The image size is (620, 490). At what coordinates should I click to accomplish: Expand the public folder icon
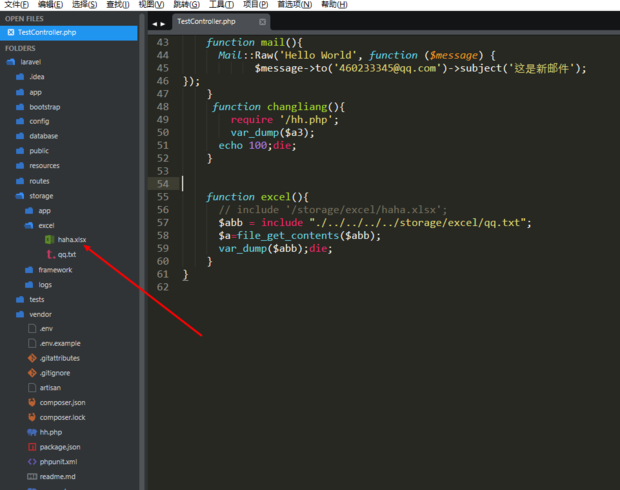[x=20, y=151]
